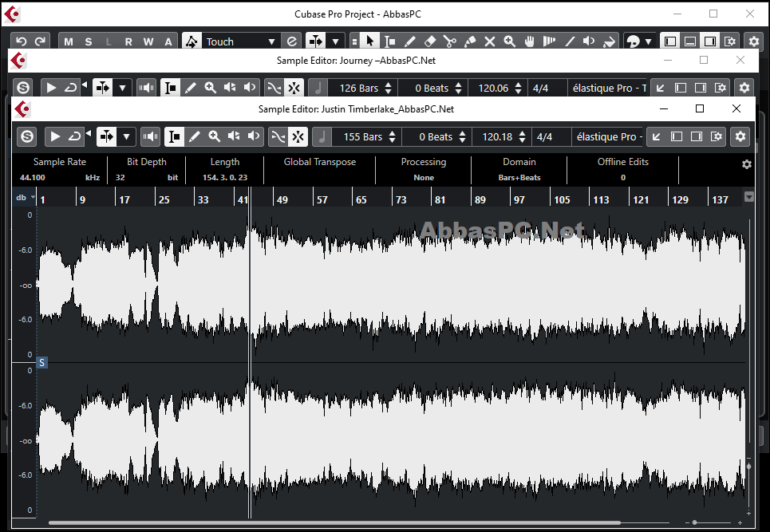This screenshot has width=770, height=532.
Task: Toggle audition loop in Journey Sample Editor
Action: pyautogui.click(x=71, y=88)
